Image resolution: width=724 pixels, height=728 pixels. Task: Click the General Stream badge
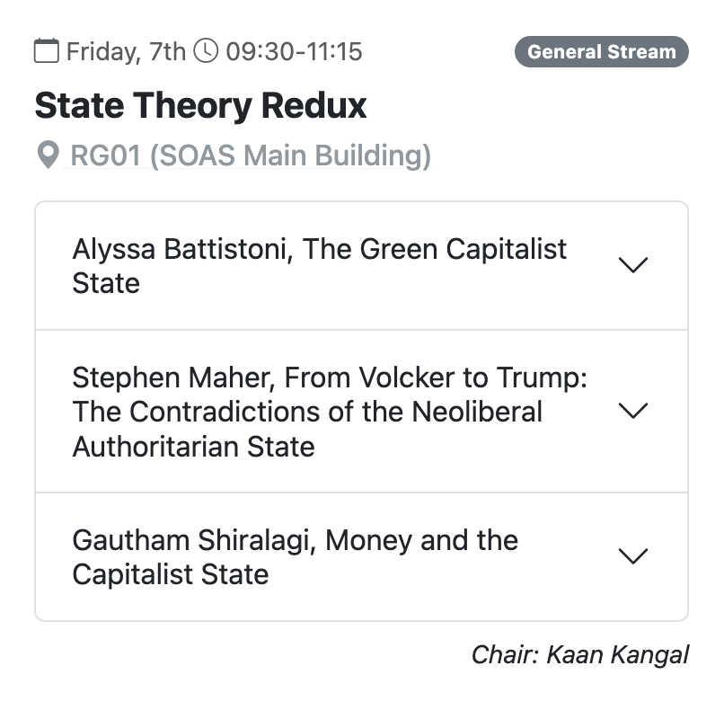coord(601,51)
